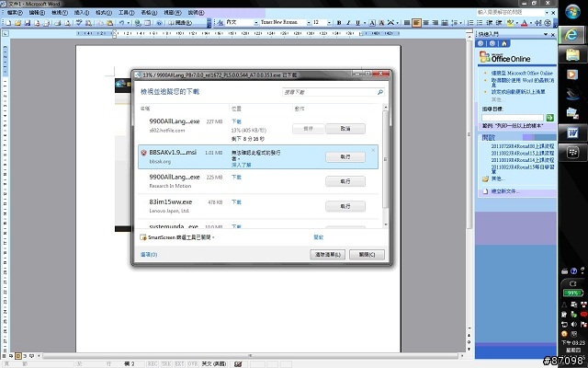Open the 檔案(F) File menu
This screenshot has height=368, width=588.
pyautogui.click(x=15, y=12)
